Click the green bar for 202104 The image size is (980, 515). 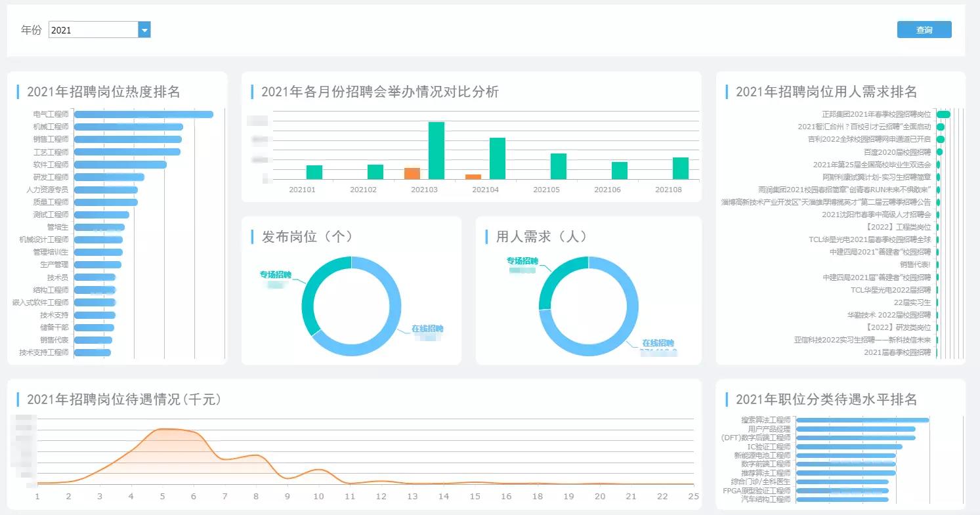[x=498, y=158]
